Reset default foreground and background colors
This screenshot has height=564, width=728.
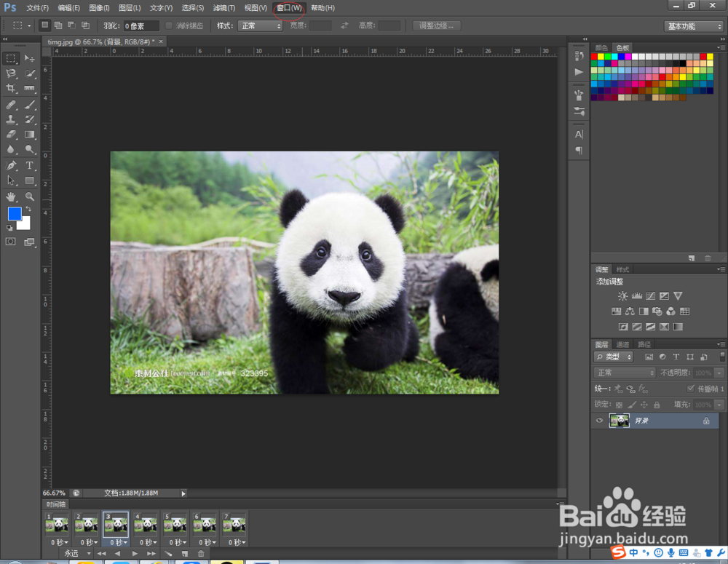tap(9, 228)
